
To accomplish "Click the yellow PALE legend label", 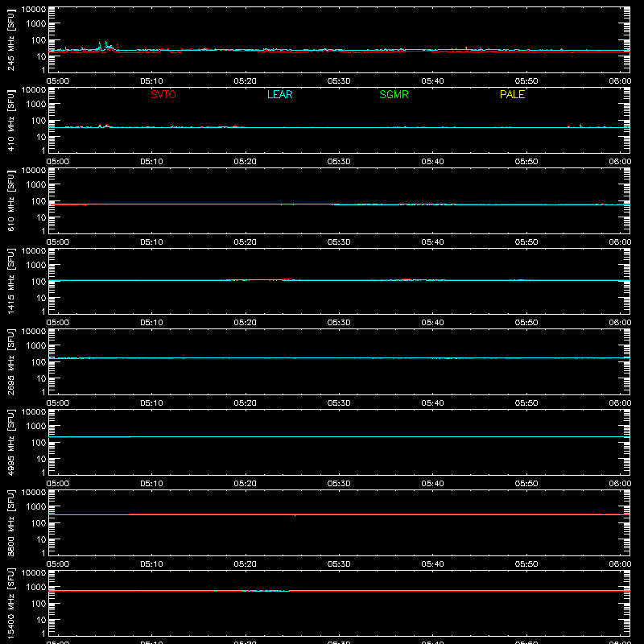I will (512, 94).
